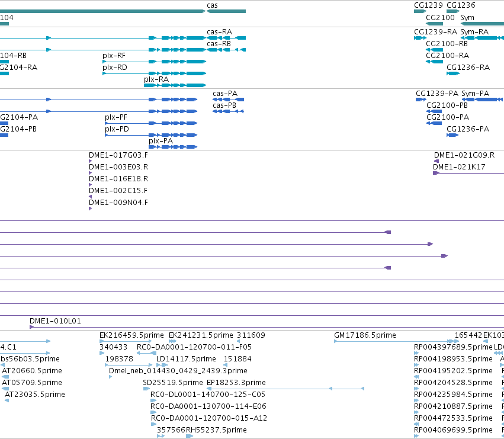Click the GM17186.5prime EST label

point(365,335)
